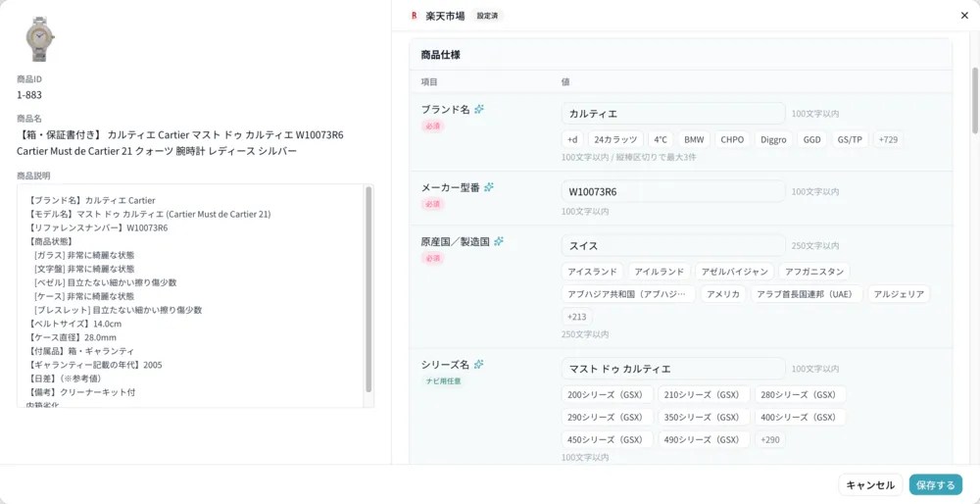Select the 280シリーズ（GSX） chip
This screenshot has width=980, height=504.
(x=801, y=394)
